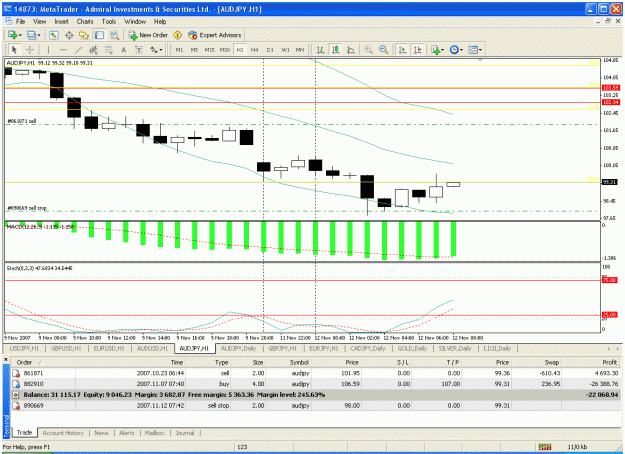The height and width of the screenshot is (454, 625).
Task: Expand the Profiles dropdown arrow
Action: (x=39, y=35)
